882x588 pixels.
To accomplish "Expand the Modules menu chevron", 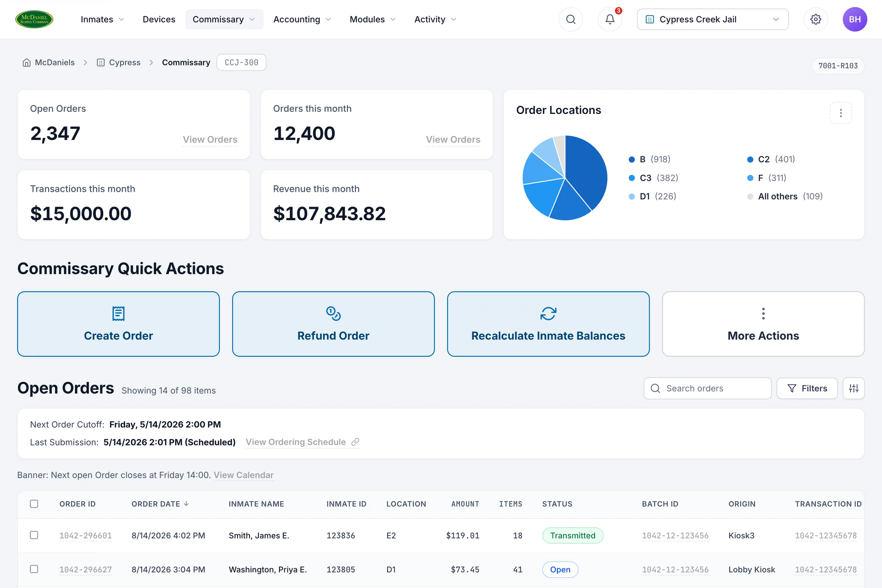I will pyautogui.click(x=393, y=19).
